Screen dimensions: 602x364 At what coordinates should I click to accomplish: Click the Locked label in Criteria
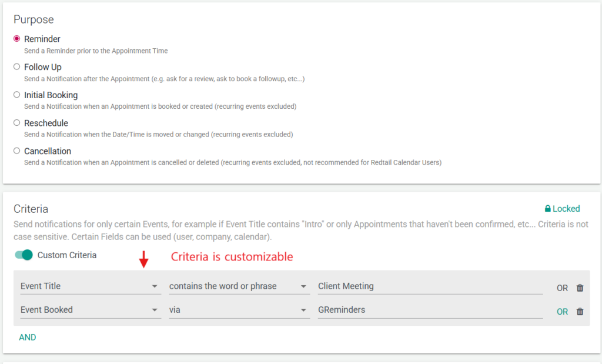coord(566,209)
